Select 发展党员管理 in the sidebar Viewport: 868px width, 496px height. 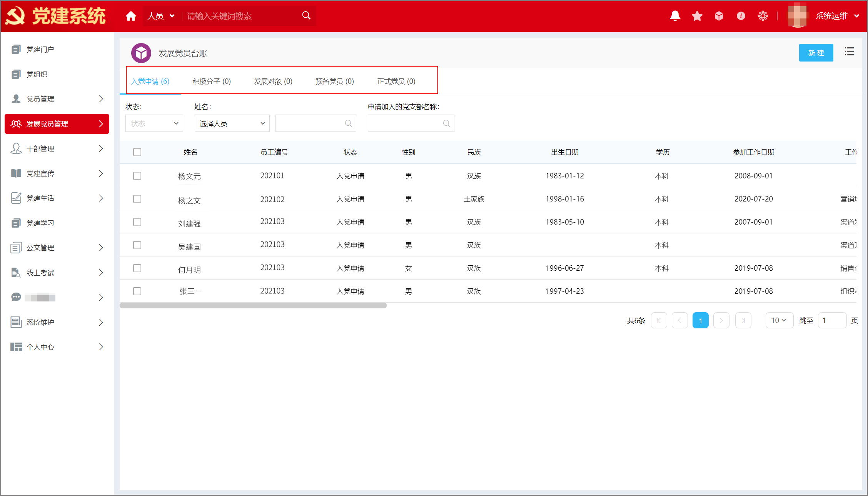coord(57,124)
